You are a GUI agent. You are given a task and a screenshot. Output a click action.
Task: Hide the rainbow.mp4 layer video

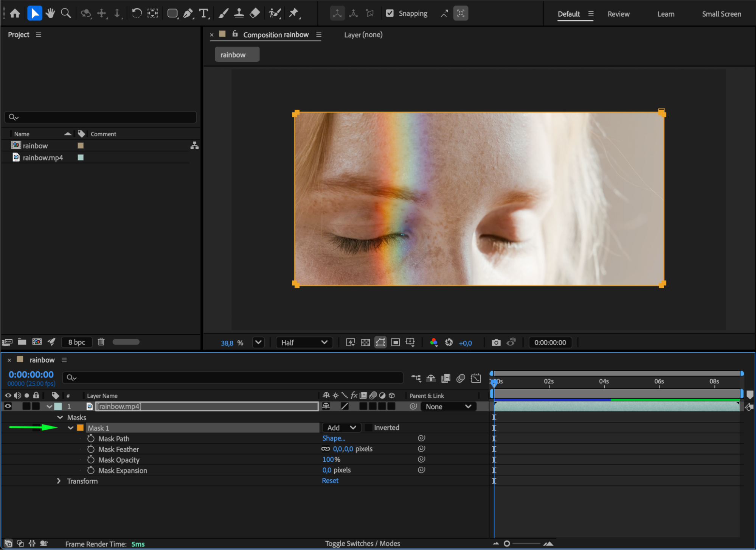tap(8, 406)
